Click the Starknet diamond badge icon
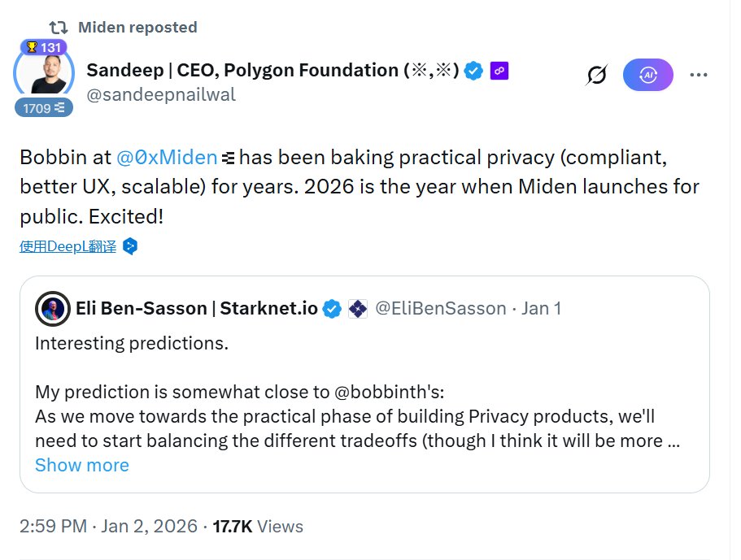Screen dimensions: 741x560 pos(358,309)
